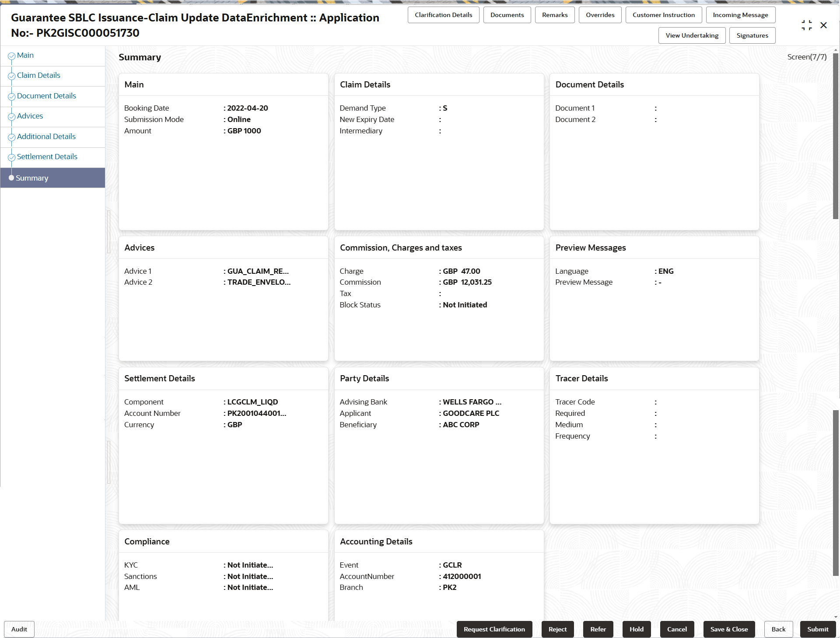Click the Claim Details step checkmark icon
This screenshot has height=638, width=840.
tap(12, 76)
